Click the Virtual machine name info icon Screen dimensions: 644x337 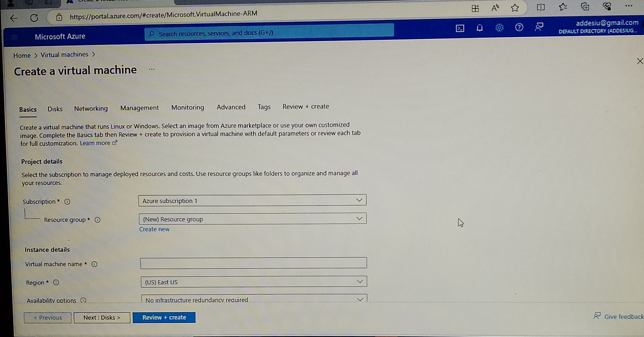pos(94,264)
